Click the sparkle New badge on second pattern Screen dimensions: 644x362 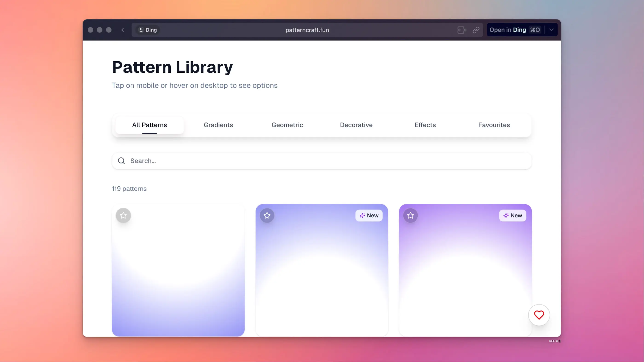point(369,215)
